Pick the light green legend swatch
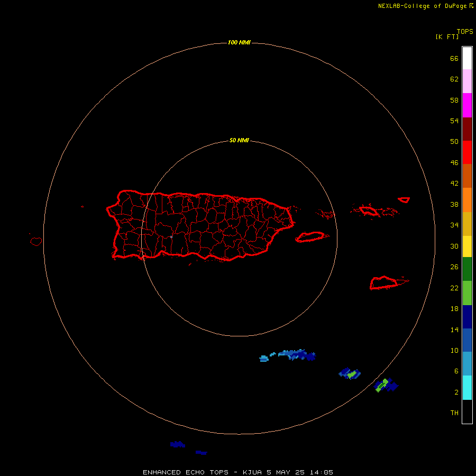 tap(467, 293)
